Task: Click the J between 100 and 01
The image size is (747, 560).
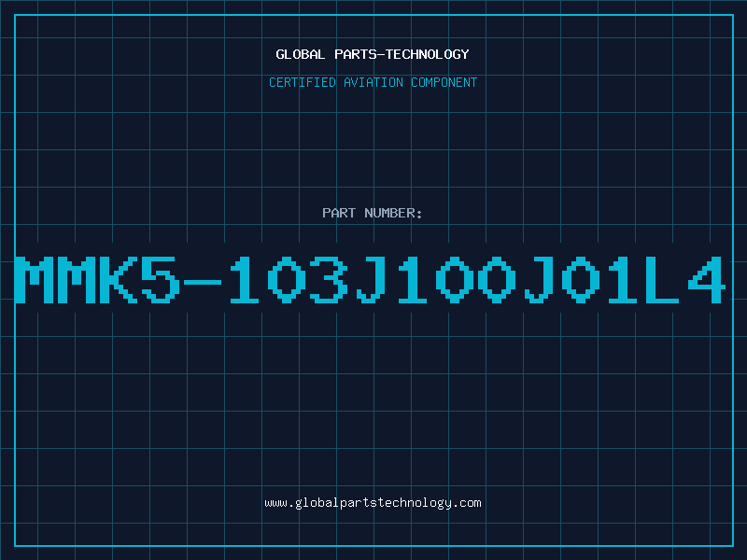Action: [538, 279]
